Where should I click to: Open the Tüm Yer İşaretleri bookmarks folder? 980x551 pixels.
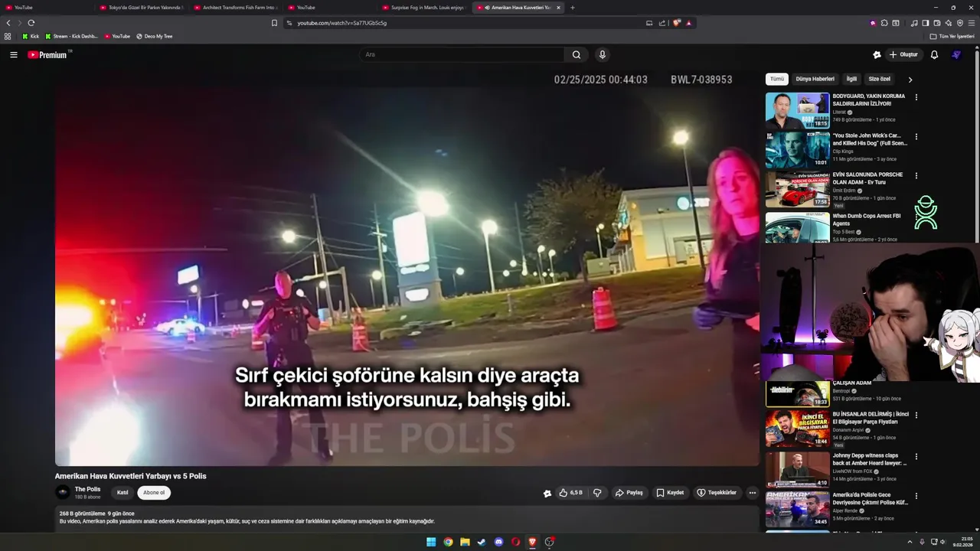click(x=952, y=36)
